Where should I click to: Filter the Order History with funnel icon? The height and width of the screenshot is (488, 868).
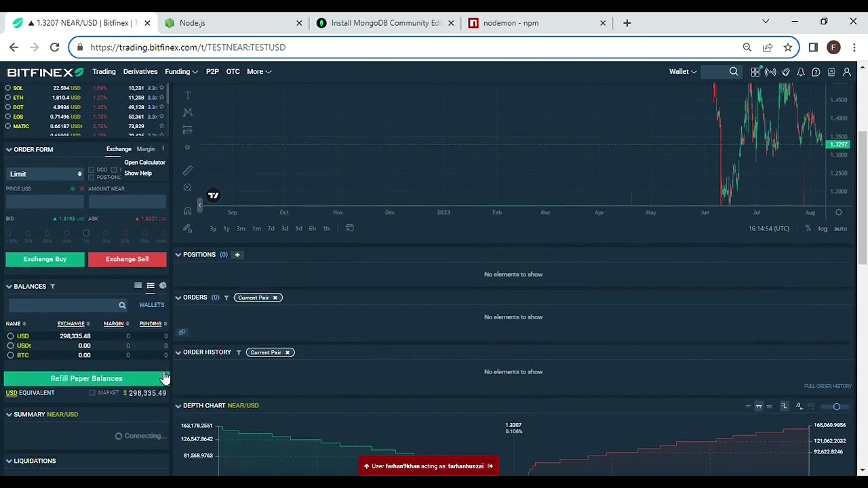(238, 352)
